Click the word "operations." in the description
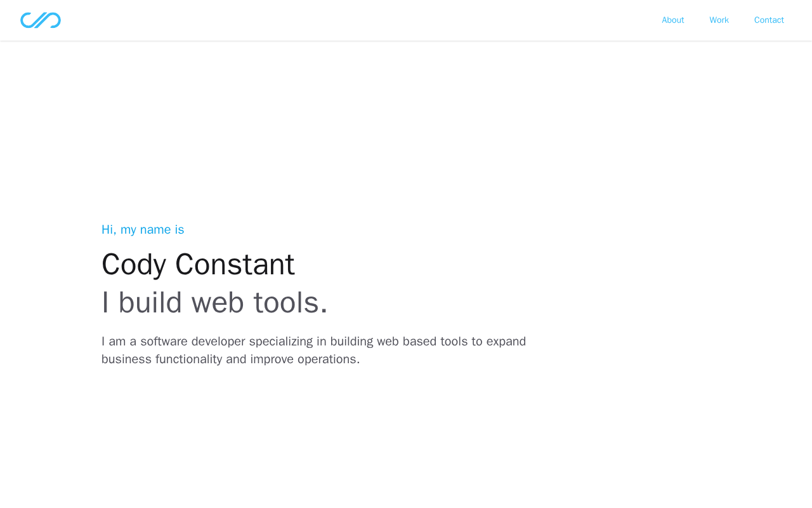The image size is (812, 508). coord(329,359)
